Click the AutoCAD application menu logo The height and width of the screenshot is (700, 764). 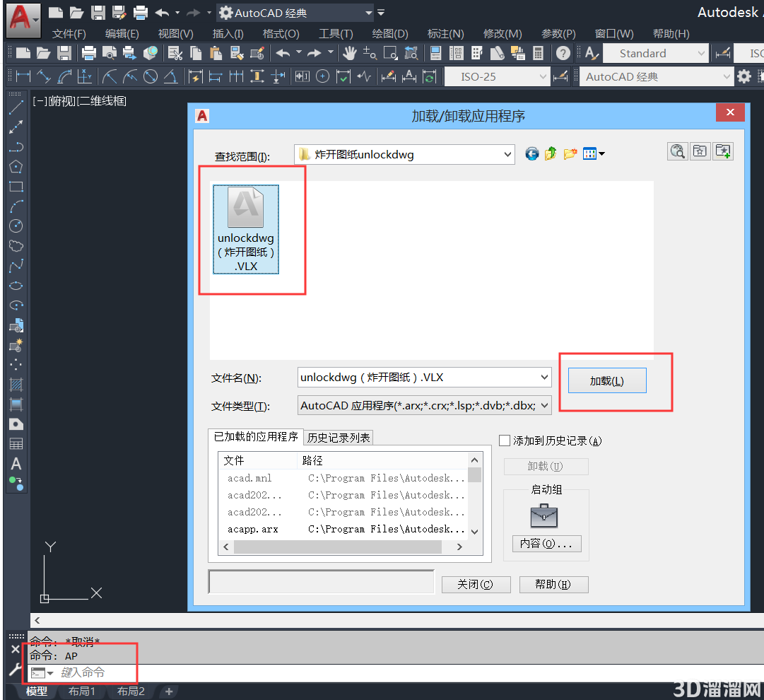23,20
